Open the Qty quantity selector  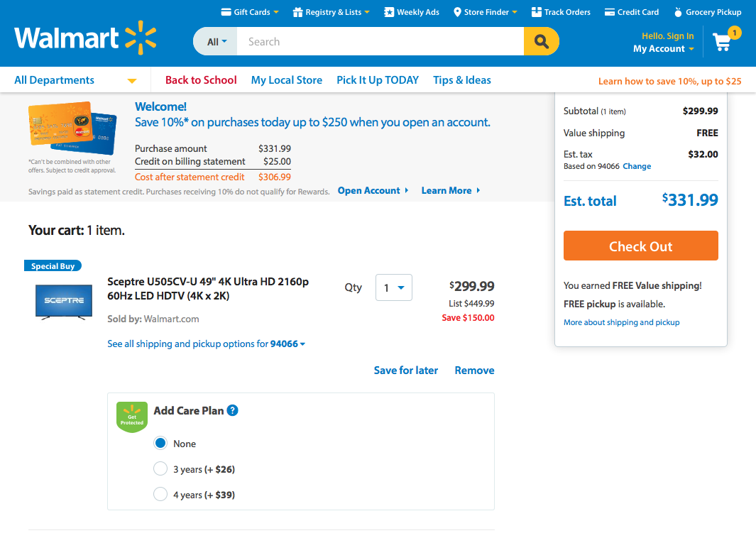[x=394, y=287]
